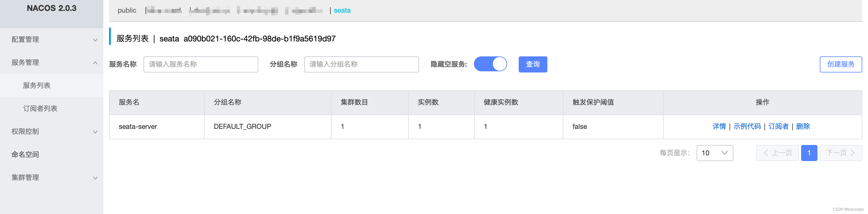
Task: Focus the 服务名称 input field
Action: click(x=201, y=64)
